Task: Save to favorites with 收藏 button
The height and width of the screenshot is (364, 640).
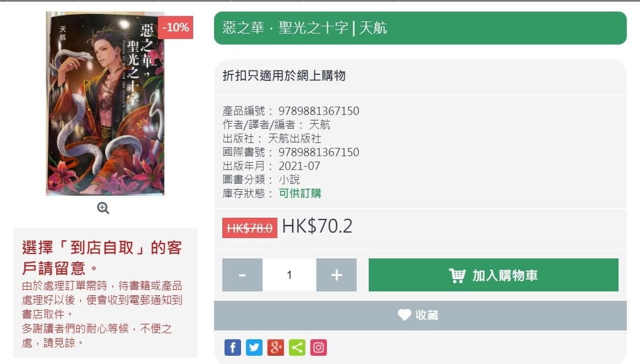Action: pyautogui.click(x=420, y=316)
